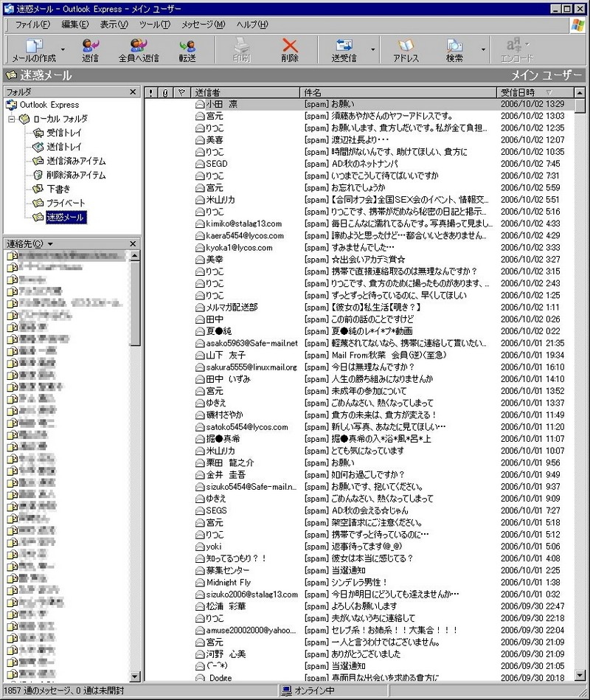Open the 表示 menu
590x700 pixels.
[114, 24]
